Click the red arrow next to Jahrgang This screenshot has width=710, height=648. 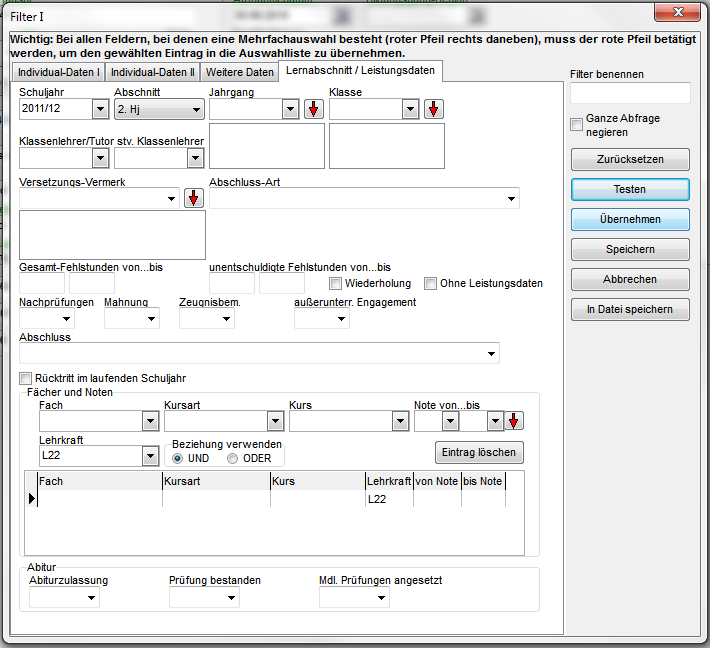[x=314, y=109]
